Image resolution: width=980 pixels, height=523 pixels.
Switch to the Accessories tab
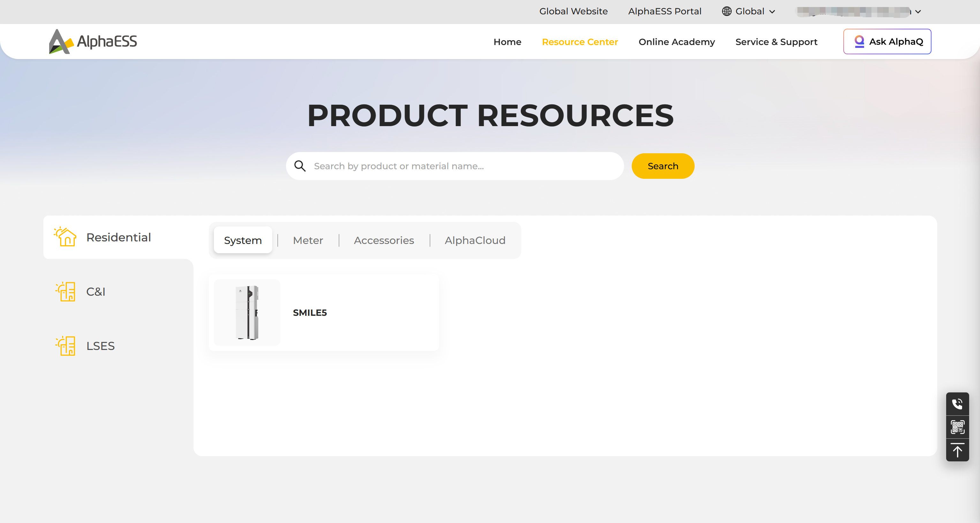384,240
